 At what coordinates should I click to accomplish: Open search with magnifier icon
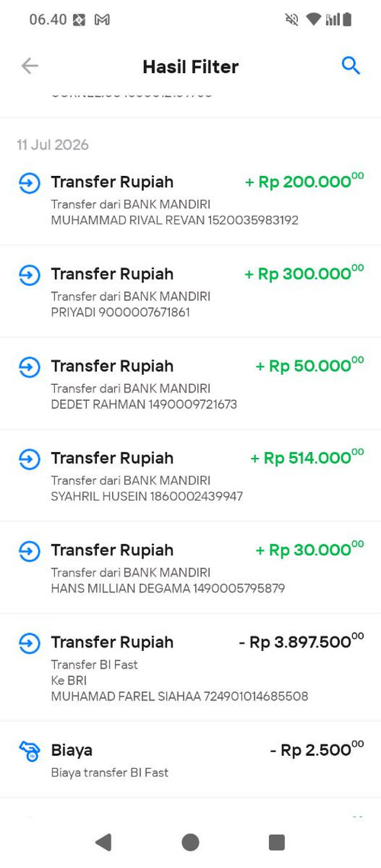point(351,66)
